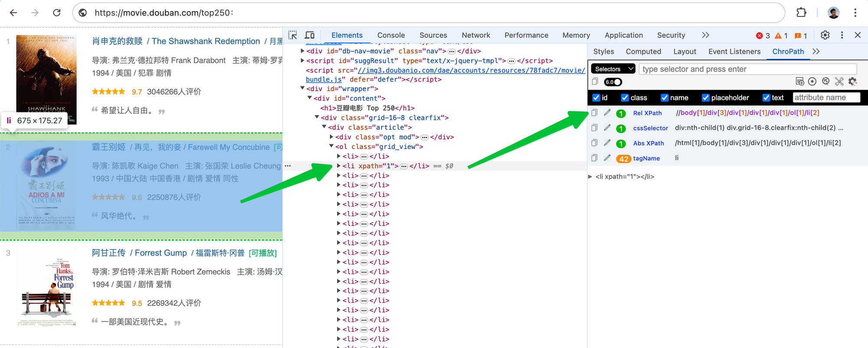Image resolution: width=868 pixels, height=348 pixels.
Task: Switch to the Styles sidebar tab
Action: click(604, 51)
